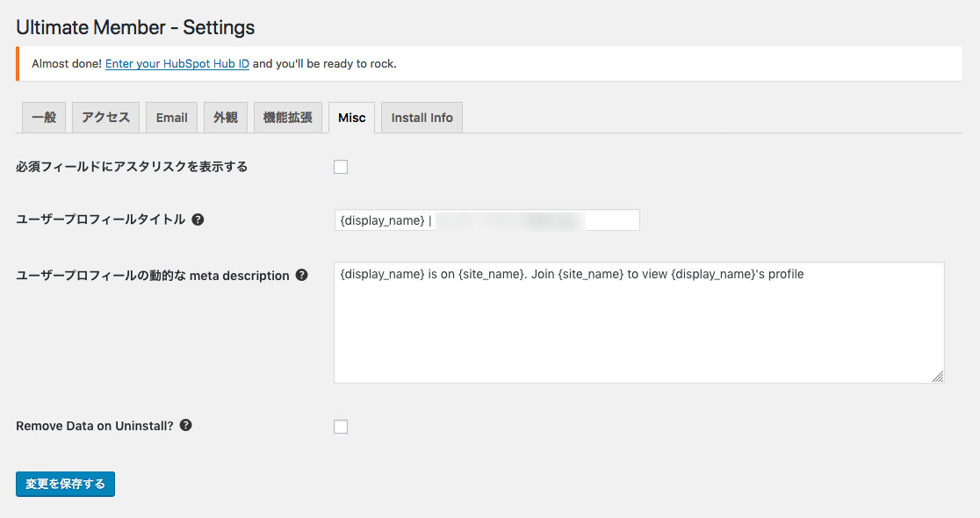
Task: Select the Misc tab
Action: 352,118
